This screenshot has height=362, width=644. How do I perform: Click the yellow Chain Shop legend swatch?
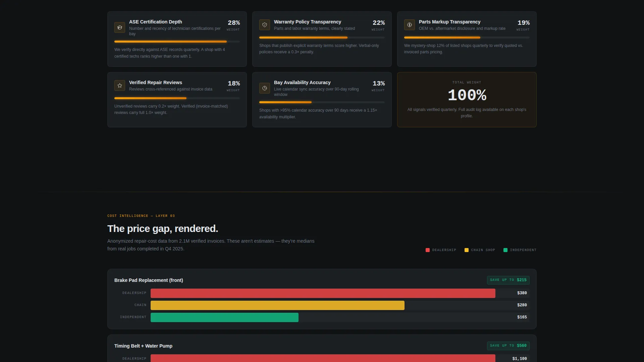tap(467, 250)
